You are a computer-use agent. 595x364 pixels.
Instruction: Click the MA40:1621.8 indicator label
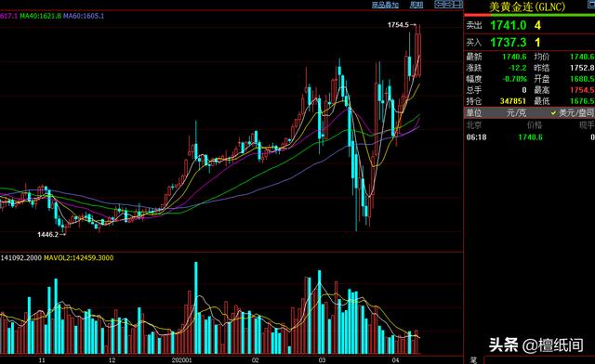click(x=41, y=16)
